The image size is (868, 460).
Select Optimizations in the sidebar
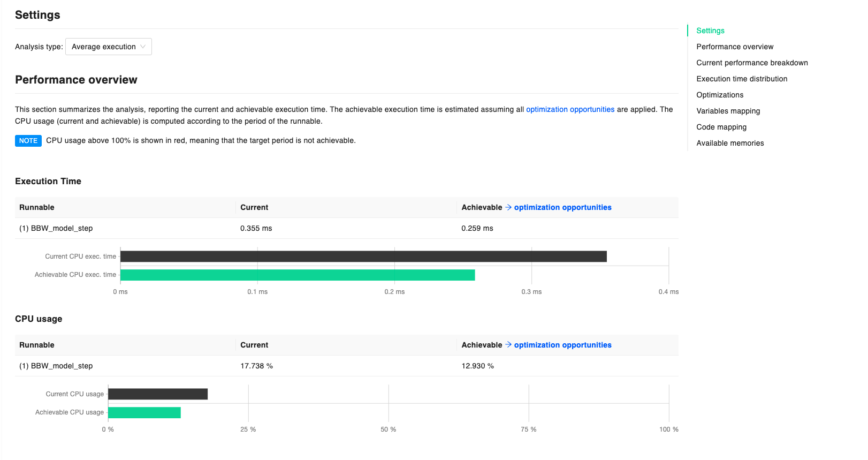719,95
